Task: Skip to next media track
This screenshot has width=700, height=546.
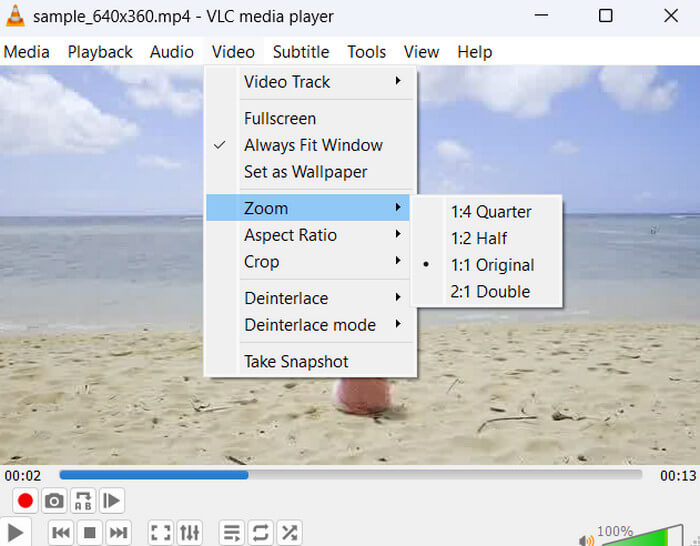Action: point(118,533)
